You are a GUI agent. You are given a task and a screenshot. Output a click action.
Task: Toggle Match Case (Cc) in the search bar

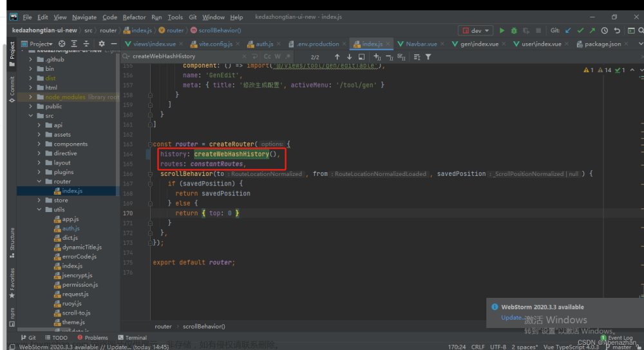[267, 56]
